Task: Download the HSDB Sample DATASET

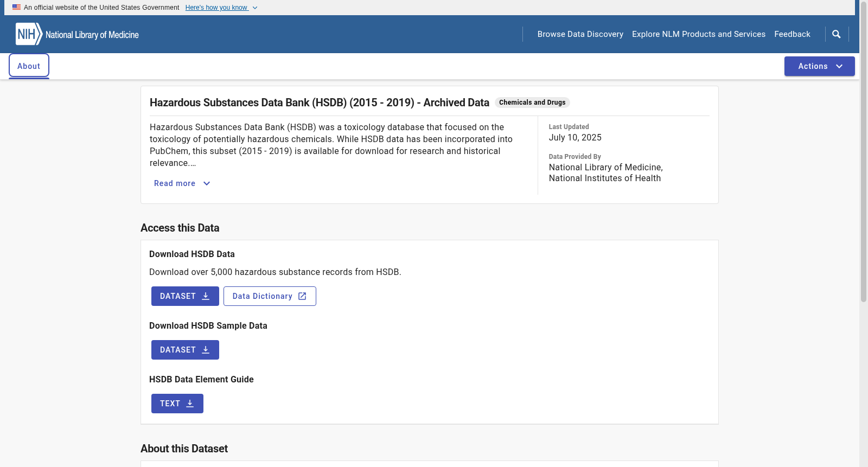Action: coord(185,350)
